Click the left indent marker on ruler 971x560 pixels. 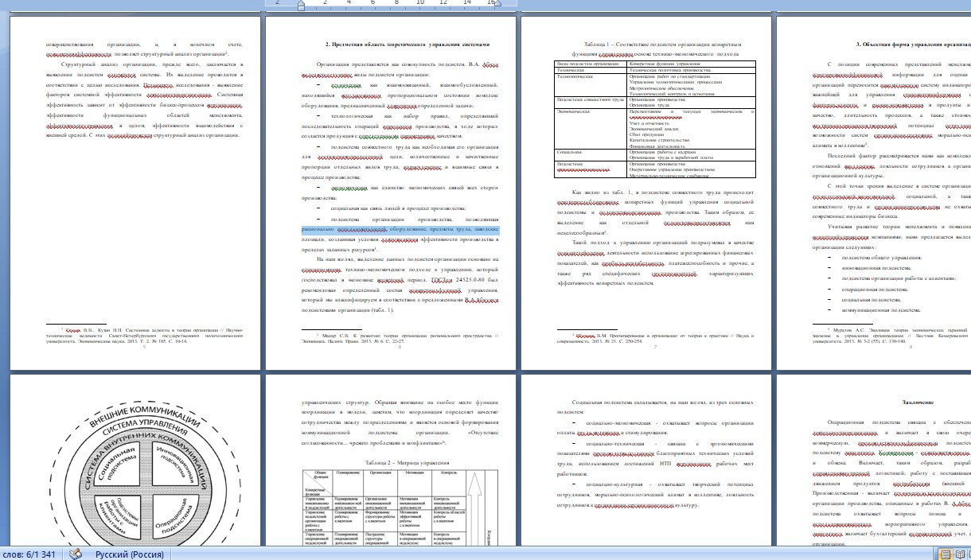point(301,5)
